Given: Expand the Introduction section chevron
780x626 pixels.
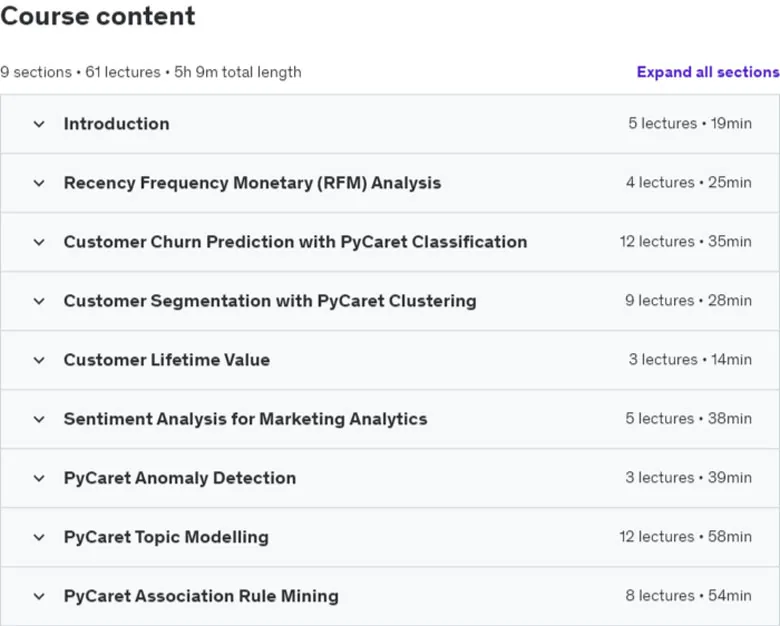Looking at the screenshot, I should point(39,124).
